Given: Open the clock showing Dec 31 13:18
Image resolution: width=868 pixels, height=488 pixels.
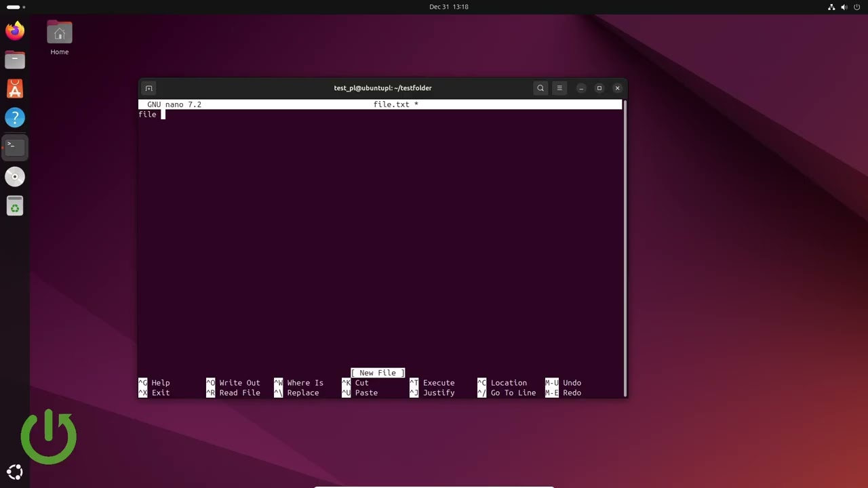Looking at the screenshot, I should point(449,7).
